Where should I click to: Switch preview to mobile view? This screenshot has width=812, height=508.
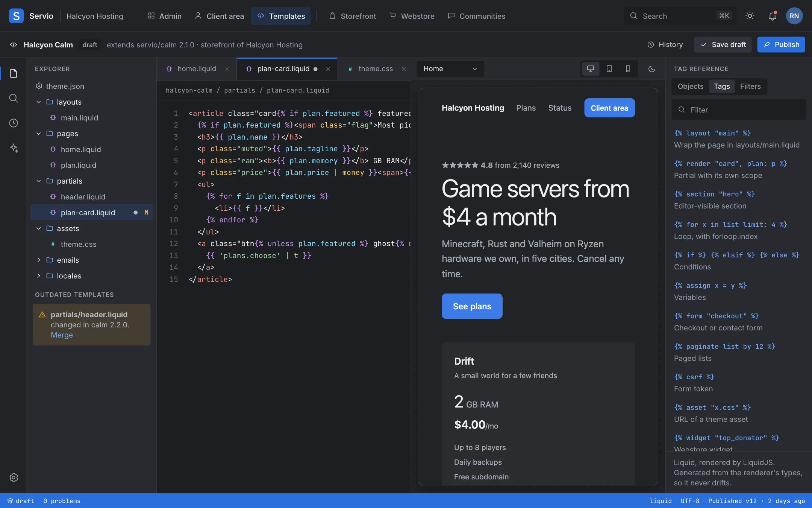pyautogui.click(x=627, y=69)
